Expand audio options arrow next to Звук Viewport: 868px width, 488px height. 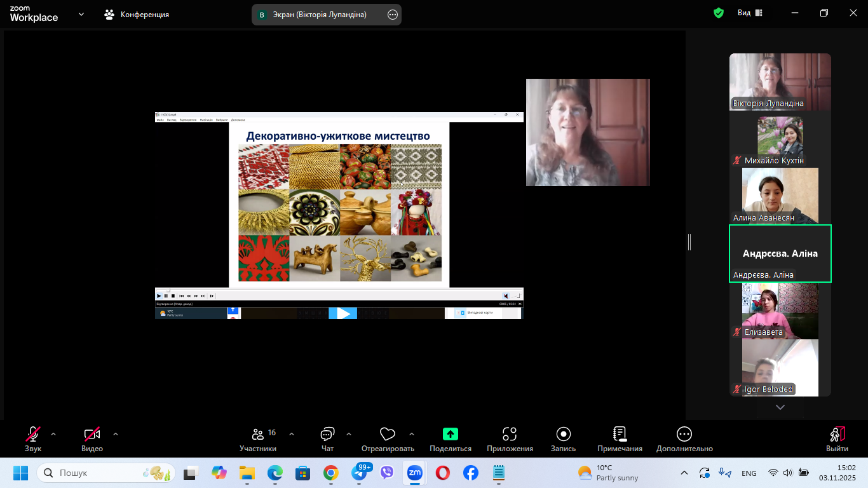[x=53, y=434]
